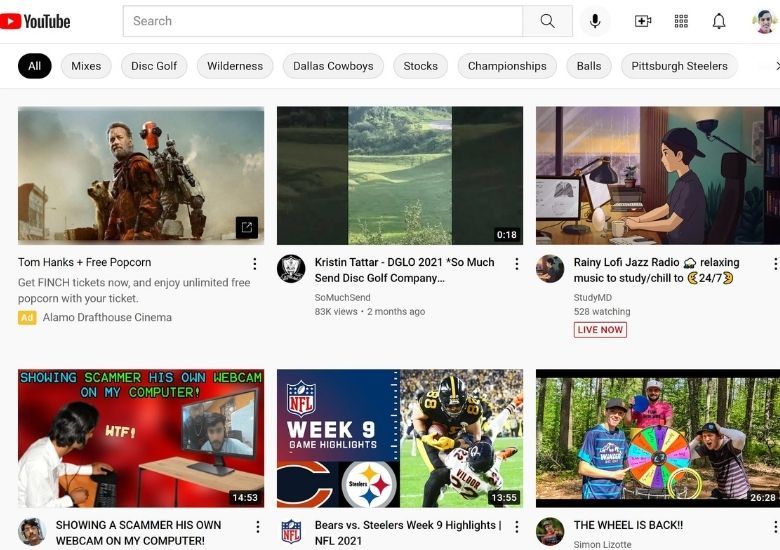This screenshot has width=780, height=550.
Task: Focus the Search input field
Action: click(x=323, y=21)
